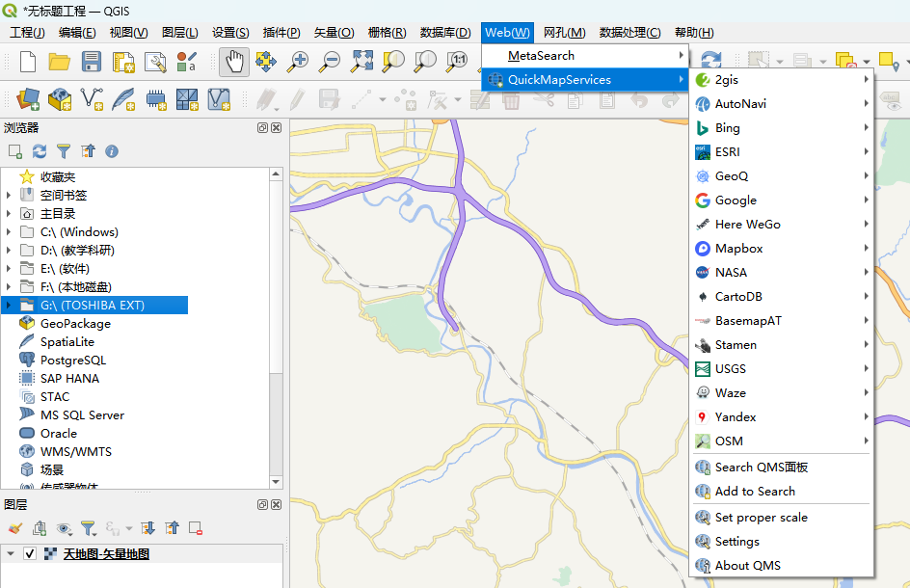The image size is (910, 588).
Task: Click the Zoom Full extent icon
Action: [x=361, y=61]
